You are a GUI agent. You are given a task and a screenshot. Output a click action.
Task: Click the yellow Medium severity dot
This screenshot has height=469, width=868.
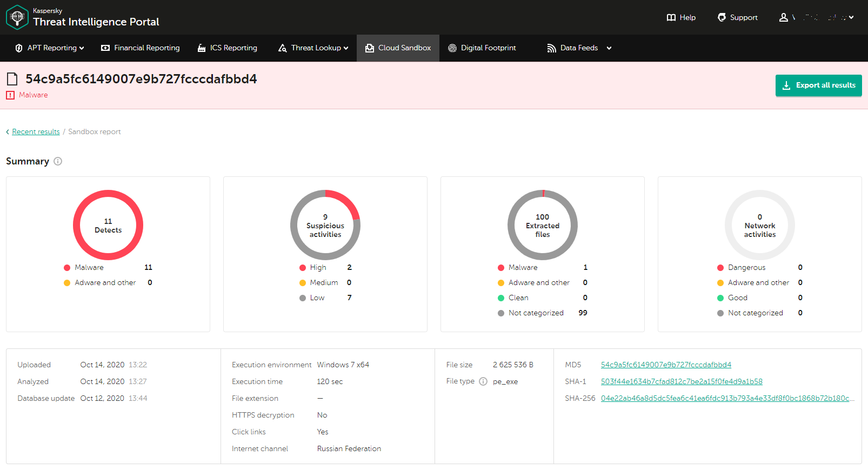click(x=303, y=283)
